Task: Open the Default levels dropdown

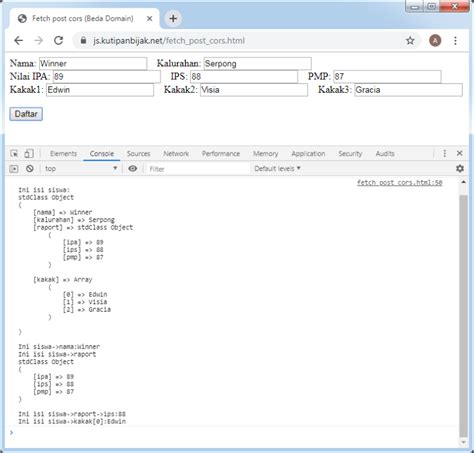Action: (x=277, y=169)
